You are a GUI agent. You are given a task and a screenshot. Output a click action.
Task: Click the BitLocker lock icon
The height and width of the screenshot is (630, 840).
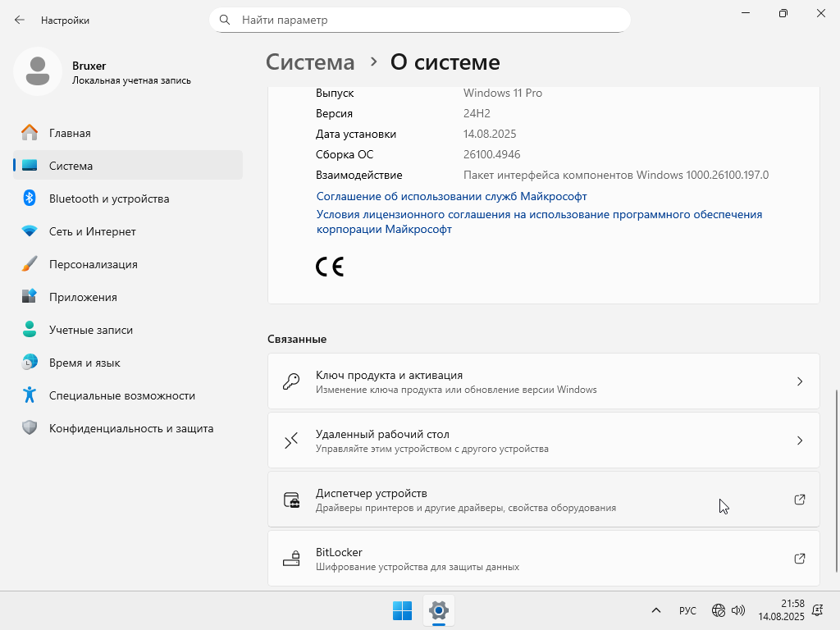click(x=291, y=558)
